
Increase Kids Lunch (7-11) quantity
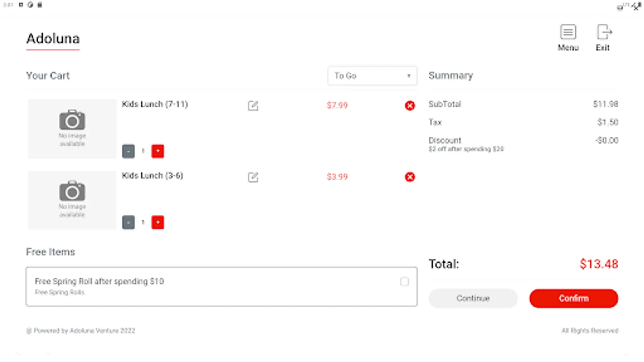point(158,151)
